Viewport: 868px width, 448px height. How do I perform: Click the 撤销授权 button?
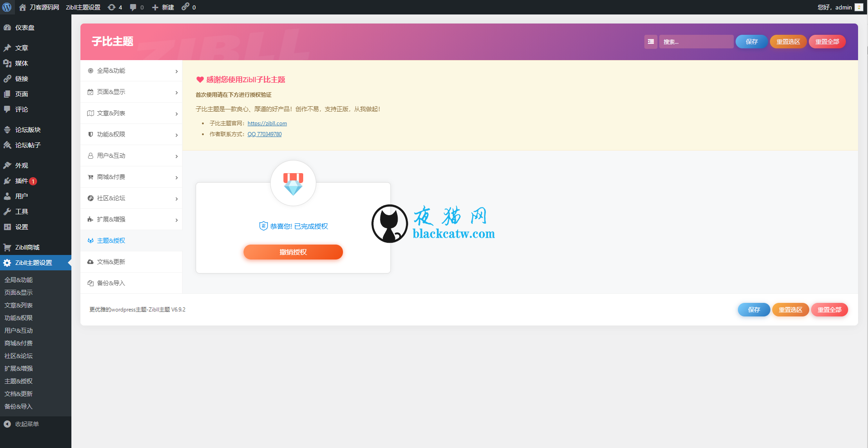[293, 252]
